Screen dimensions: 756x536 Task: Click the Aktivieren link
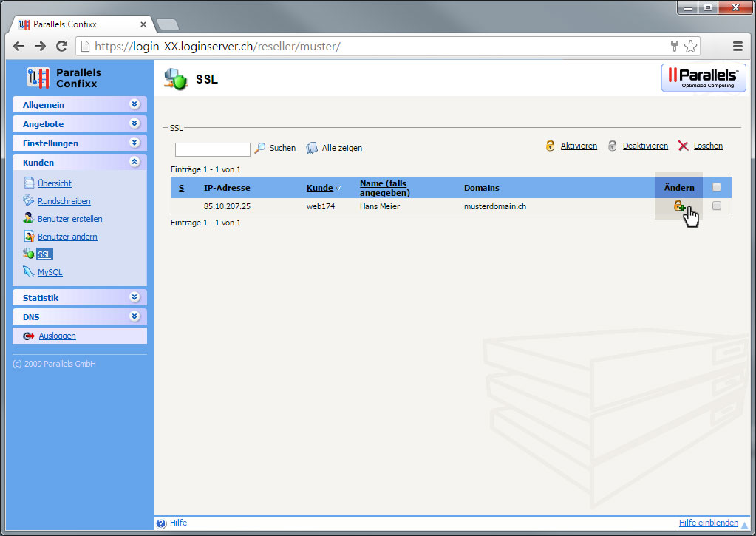579,146
